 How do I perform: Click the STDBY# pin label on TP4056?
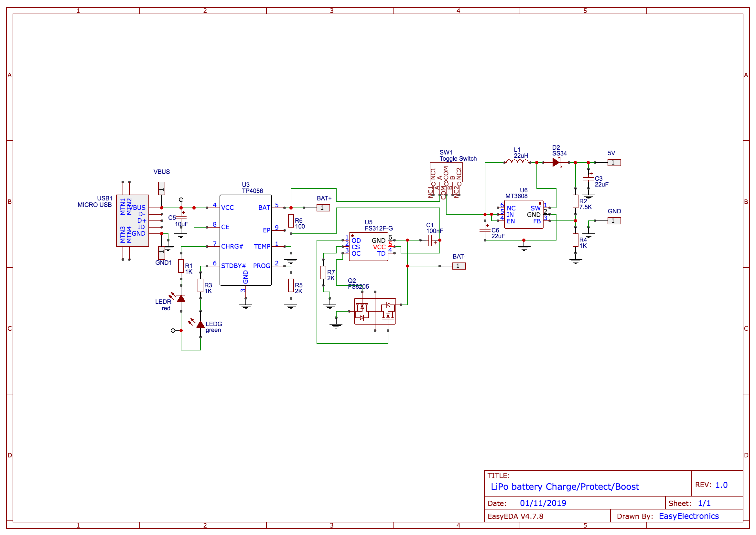point(233,266)
